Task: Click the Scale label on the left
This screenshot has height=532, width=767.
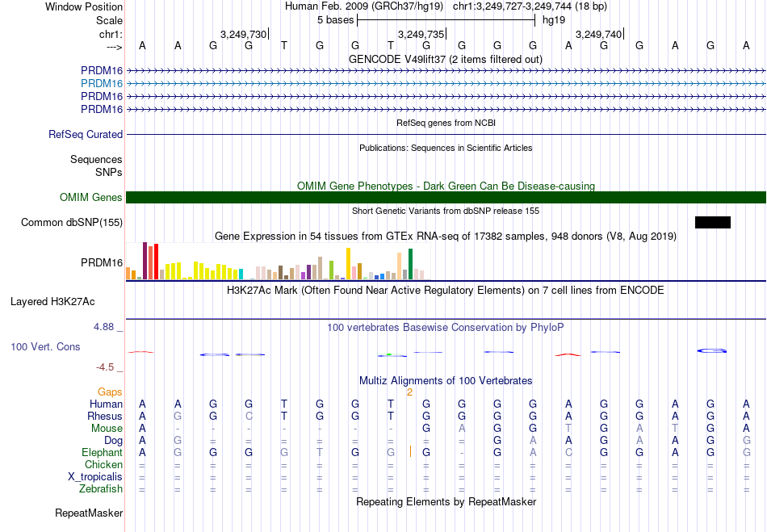Action: [110, 20]
